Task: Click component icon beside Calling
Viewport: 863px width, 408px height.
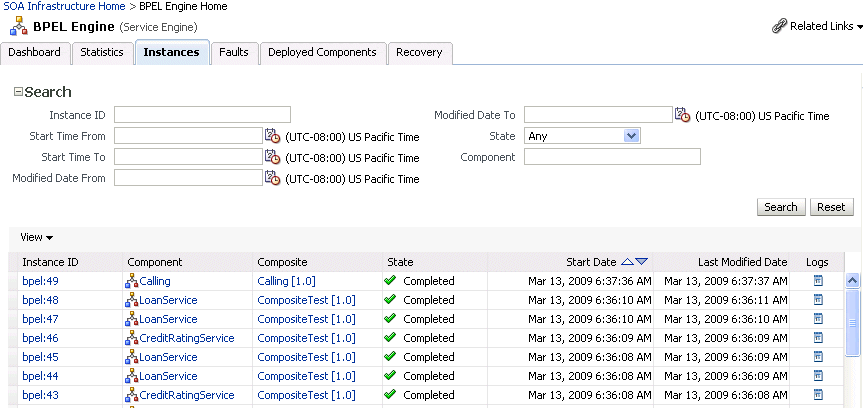Action: 132,281
